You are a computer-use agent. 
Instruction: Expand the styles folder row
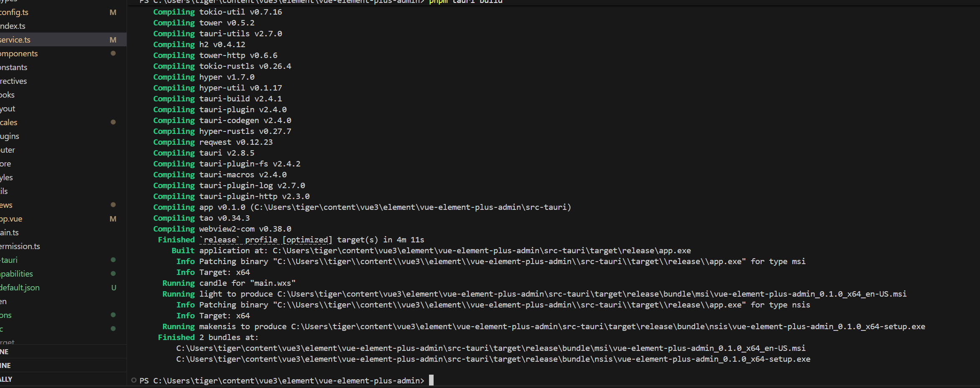(x=63, y=177)
